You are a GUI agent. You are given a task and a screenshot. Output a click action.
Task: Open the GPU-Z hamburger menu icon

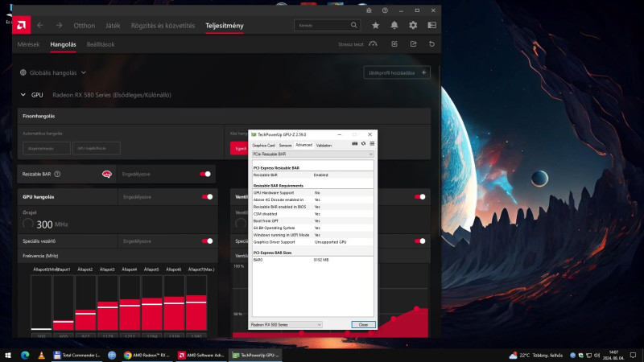pos(372,144)
